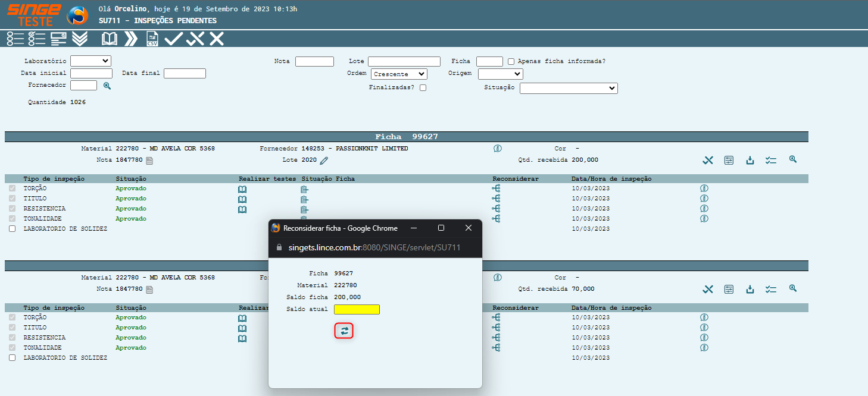Expand the Origem dropdown
The width and height of the screenshot is (868, 396).
click(500, 74)
